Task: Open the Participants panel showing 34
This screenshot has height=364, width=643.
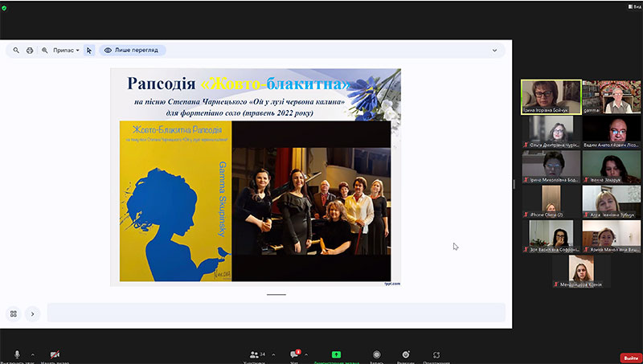Action: coord(257,354)
